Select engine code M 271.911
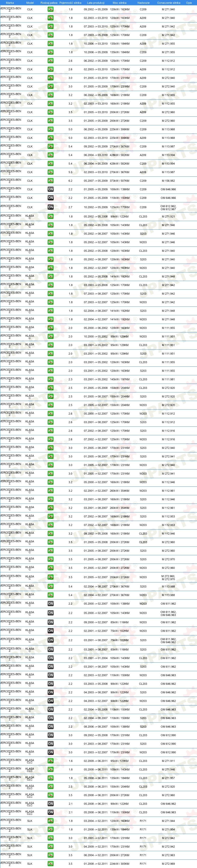This screenshot has height=868, width=197. pyautogui.click(x=168, y=761)
